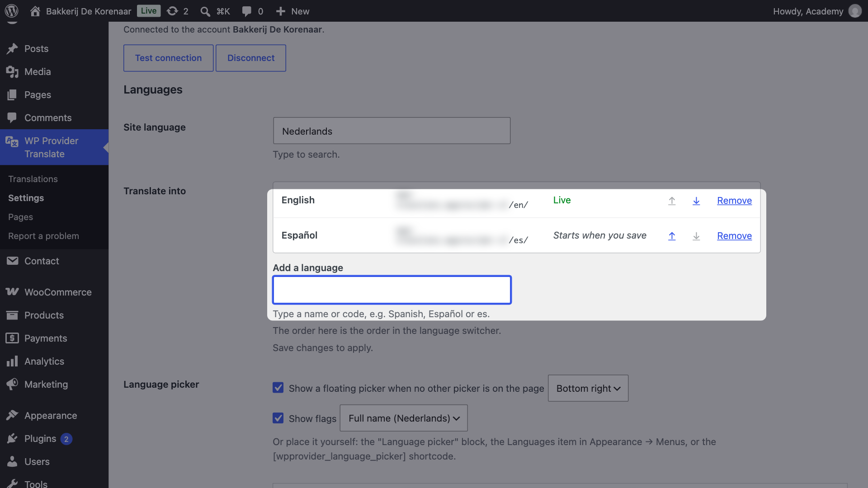Remove the English language

(734, 201)
